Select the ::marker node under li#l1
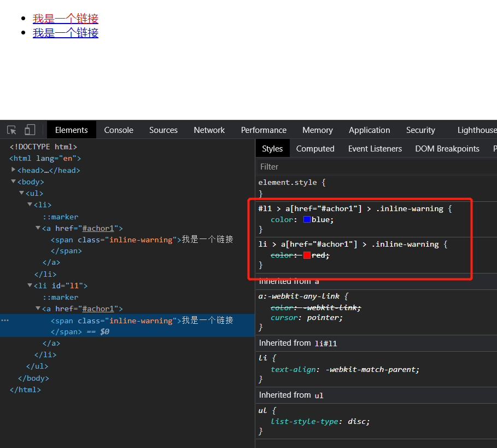Screen dimensions: 497x448 (x=61, y=297)
